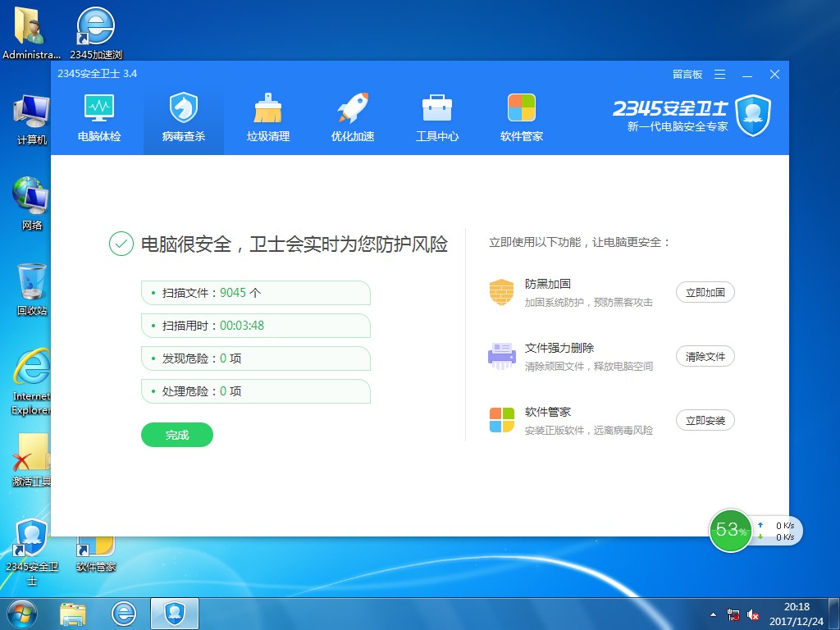Open the taskbar clock showing 20:18
The image size is (840, 630).
797,614
